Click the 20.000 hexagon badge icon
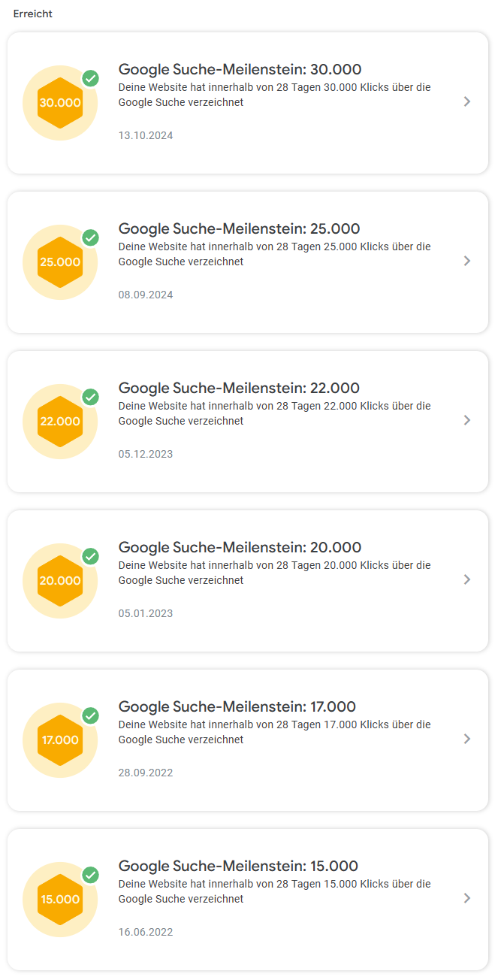 click(60, 581)
